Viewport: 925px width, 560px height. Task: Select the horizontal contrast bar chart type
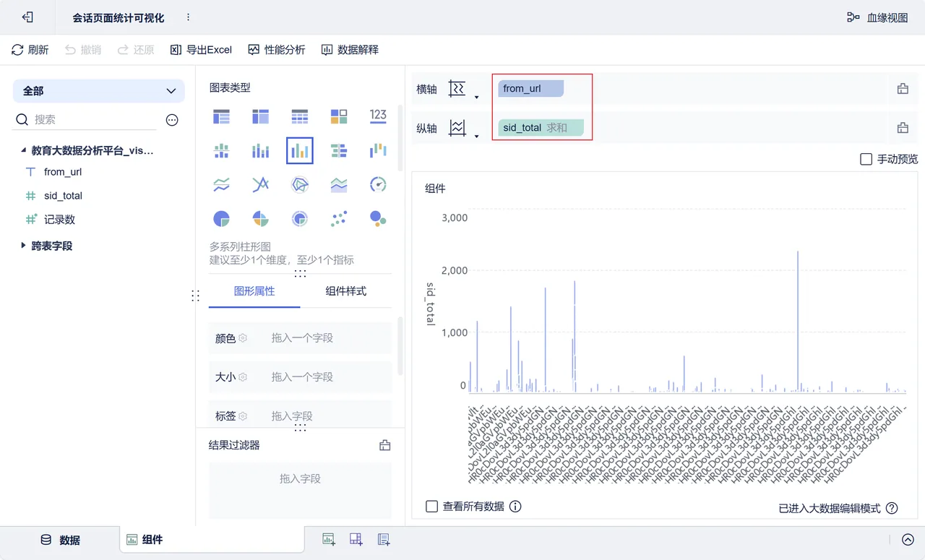[x=339, y=150]
